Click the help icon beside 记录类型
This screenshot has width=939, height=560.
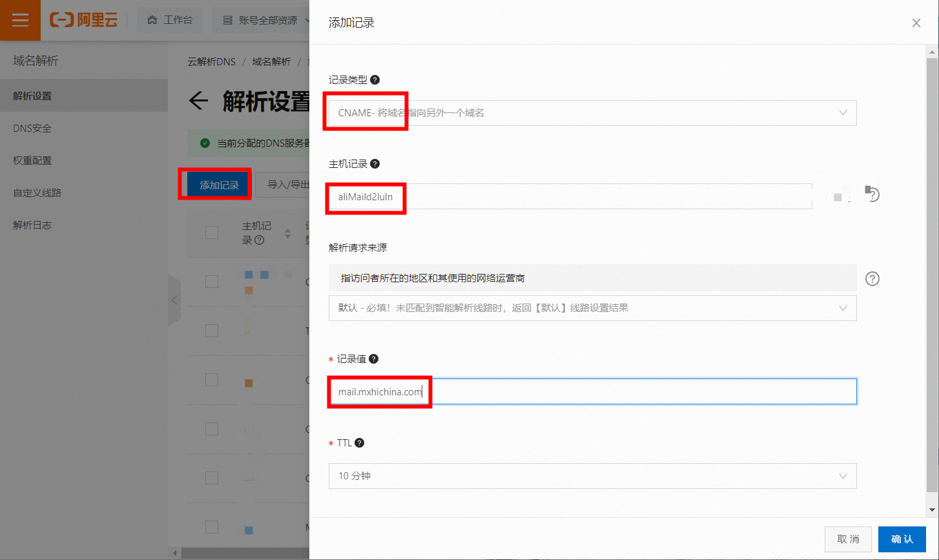click(x=374, y=79)
